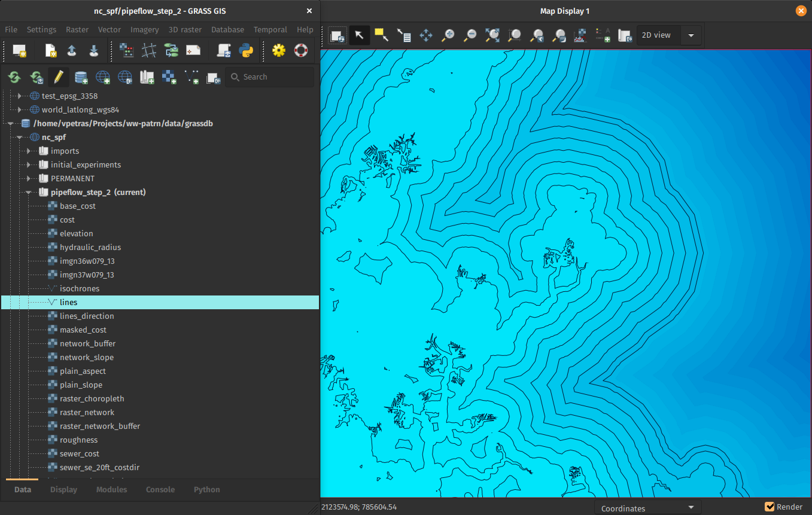
Task: Open GUI settings gear icon
Action: [279, 51]
